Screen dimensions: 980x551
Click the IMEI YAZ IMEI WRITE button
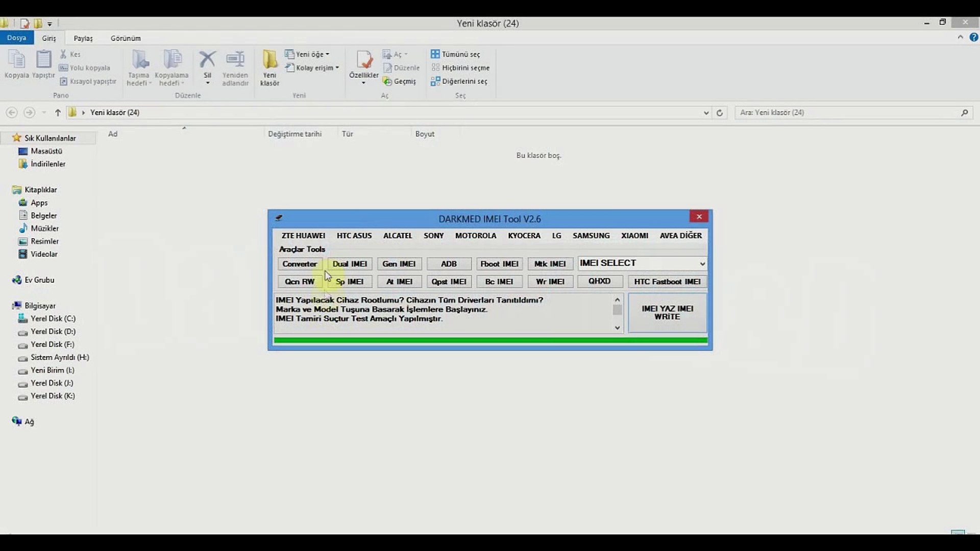[667, 313]
